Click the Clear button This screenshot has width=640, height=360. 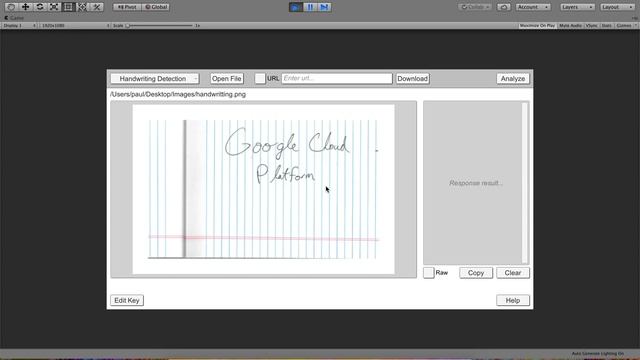click(x=513, y=273)
